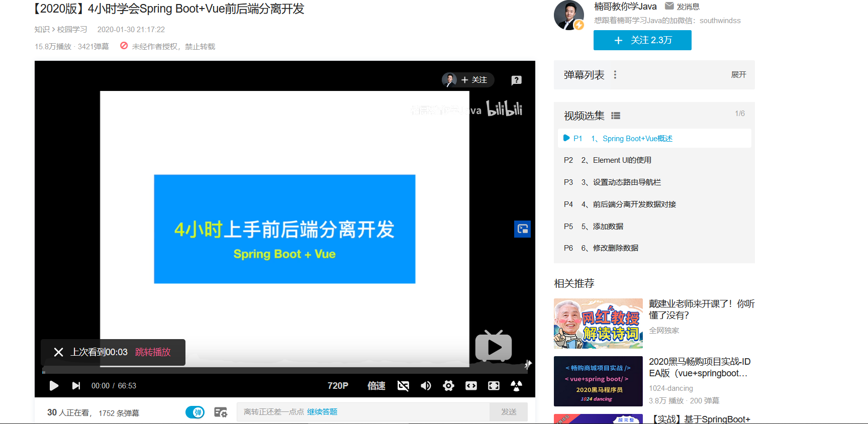Click the danmaku input field
Image resolution: width=868 pixels, height=424 pixels.
tap(363, 412)
